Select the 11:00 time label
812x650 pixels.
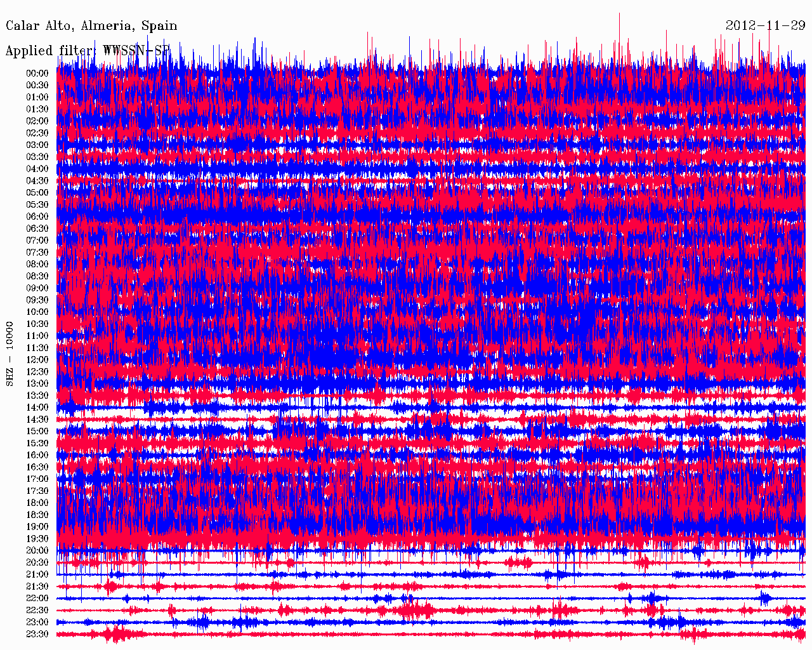click(x=37, y=336)
